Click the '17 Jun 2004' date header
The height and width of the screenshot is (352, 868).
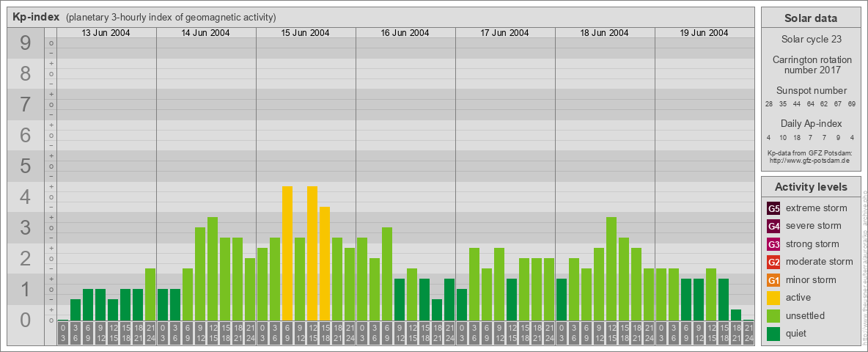pos(504,33)
